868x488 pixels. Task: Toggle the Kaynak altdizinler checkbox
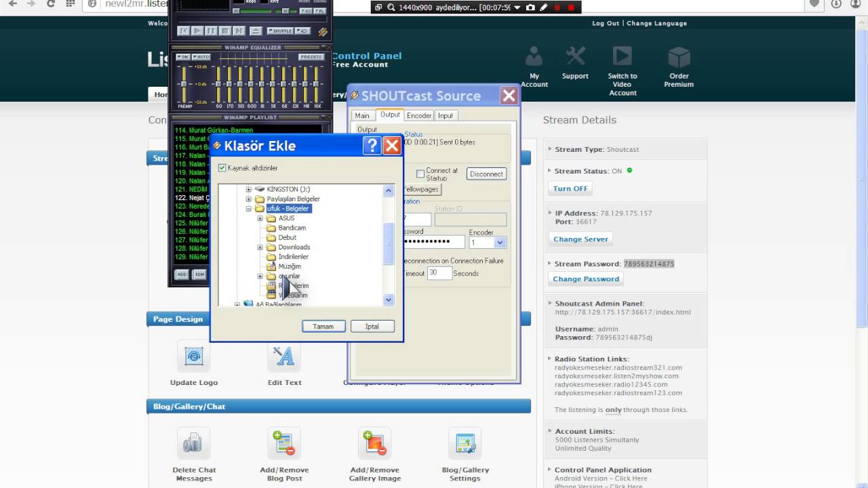pos(222,168)
